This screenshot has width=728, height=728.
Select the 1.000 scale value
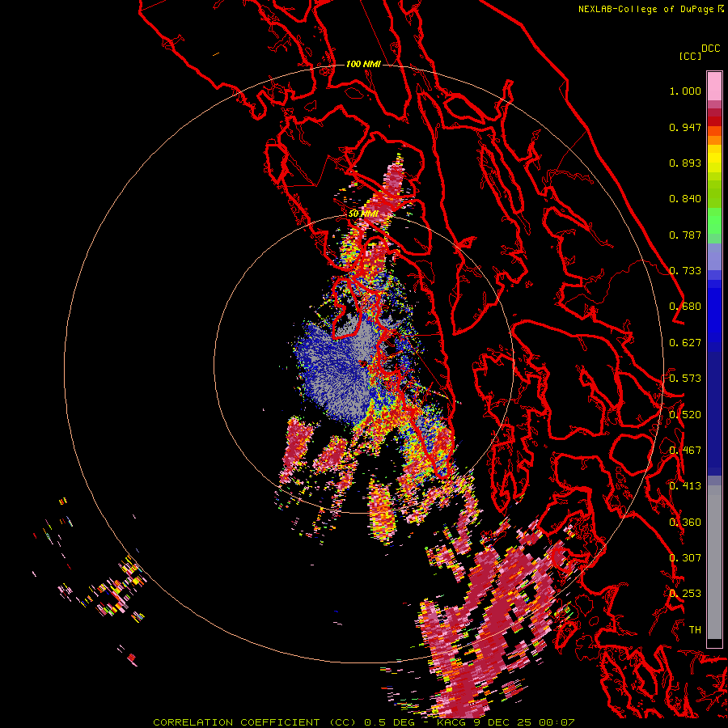[685, 91]
